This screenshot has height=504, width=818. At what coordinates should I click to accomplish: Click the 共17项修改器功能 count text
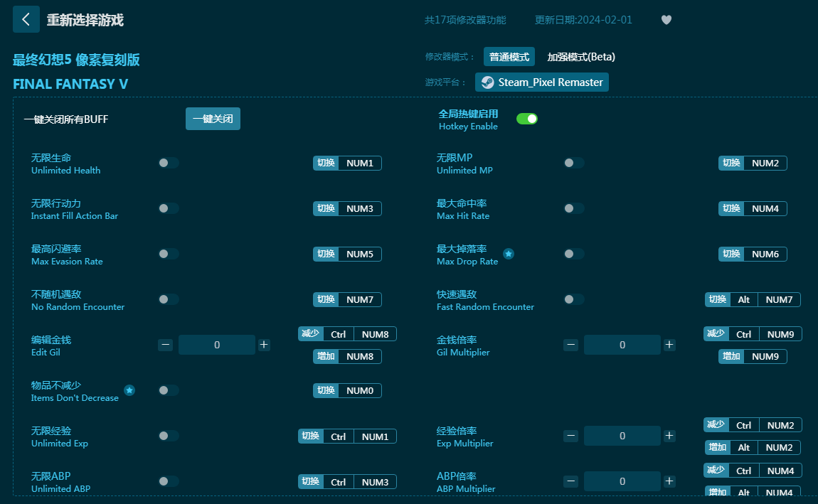pos(465,20)
